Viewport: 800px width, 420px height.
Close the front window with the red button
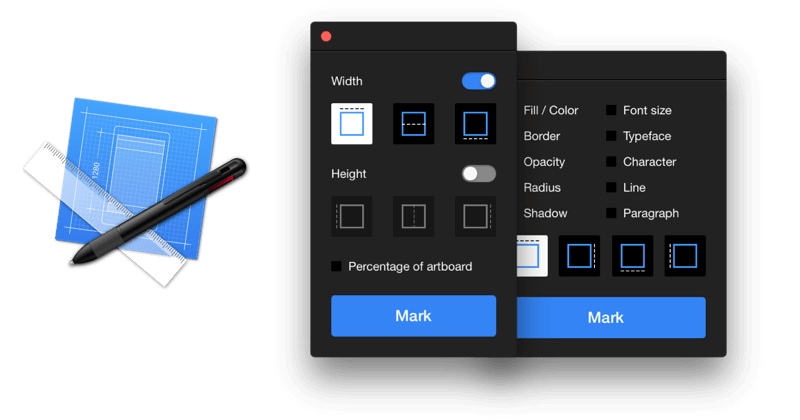pos(326,36)
